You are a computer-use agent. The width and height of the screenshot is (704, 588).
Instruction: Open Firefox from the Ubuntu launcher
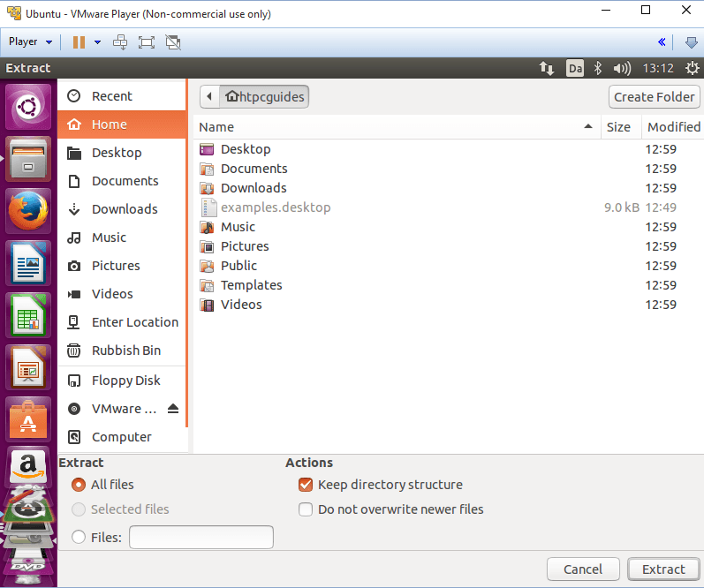[x=27, y=212]
